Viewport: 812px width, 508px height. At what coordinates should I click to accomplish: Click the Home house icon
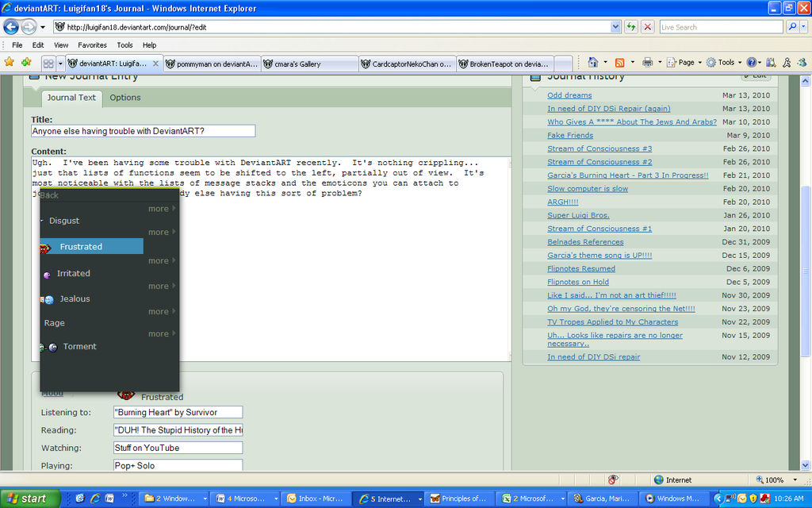[x=593, y=62]
